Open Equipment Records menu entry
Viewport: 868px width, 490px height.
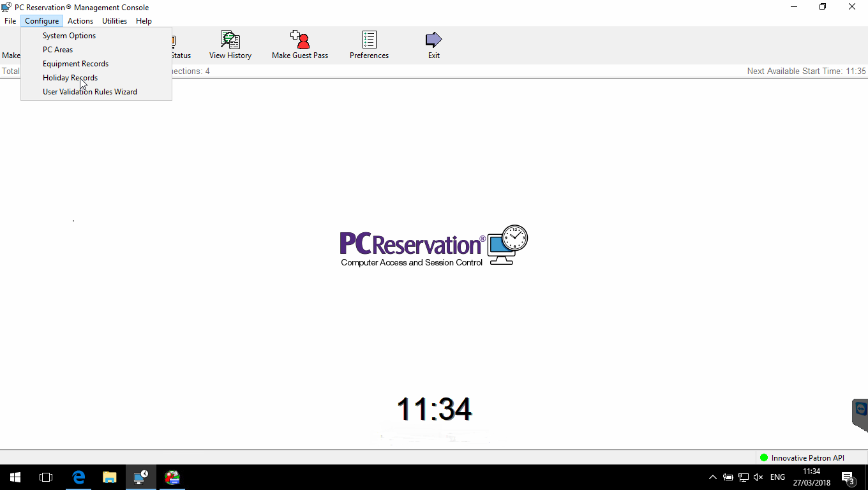pyautogui.click(x=96, y=64)
